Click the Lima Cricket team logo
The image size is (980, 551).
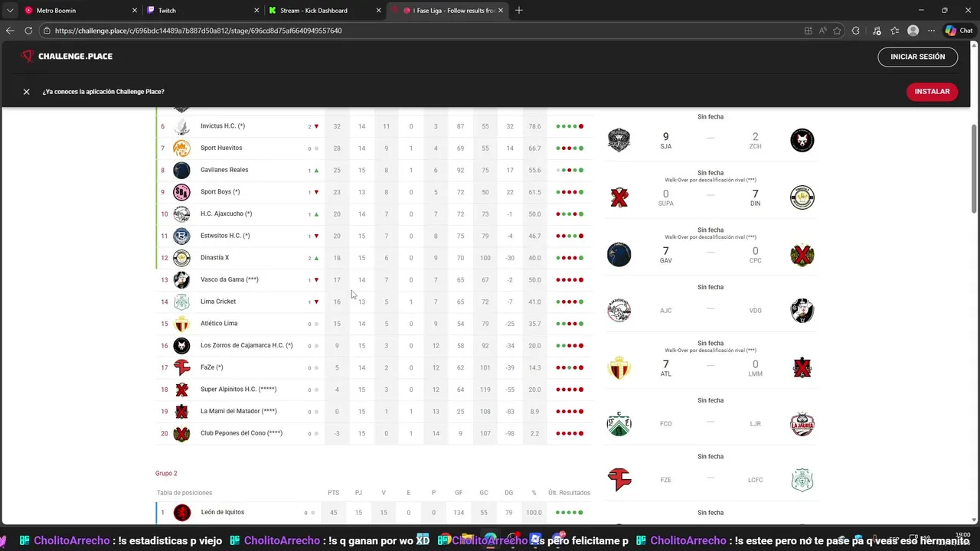click(x=181, y=302)
